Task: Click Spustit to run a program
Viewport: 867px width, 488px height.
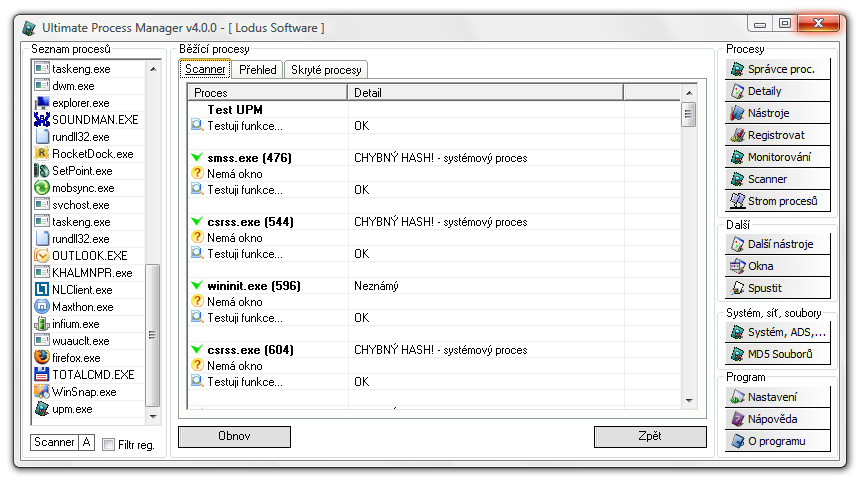Action: 777,288
